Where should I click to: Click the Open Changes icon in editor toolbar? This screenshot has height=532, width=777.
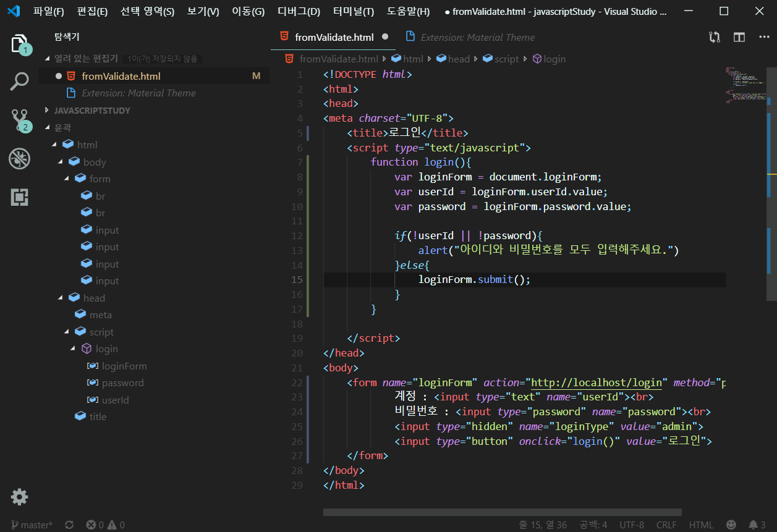tap(715, 37)
